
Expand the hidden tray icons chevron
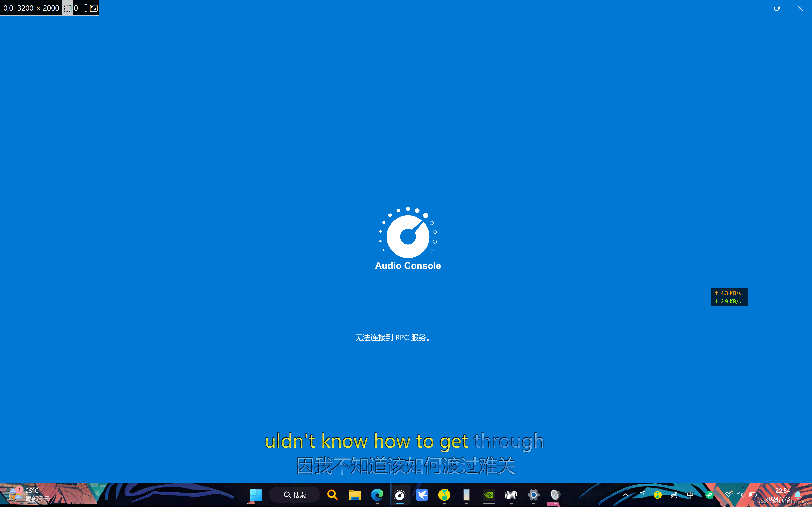pos(625,495)
